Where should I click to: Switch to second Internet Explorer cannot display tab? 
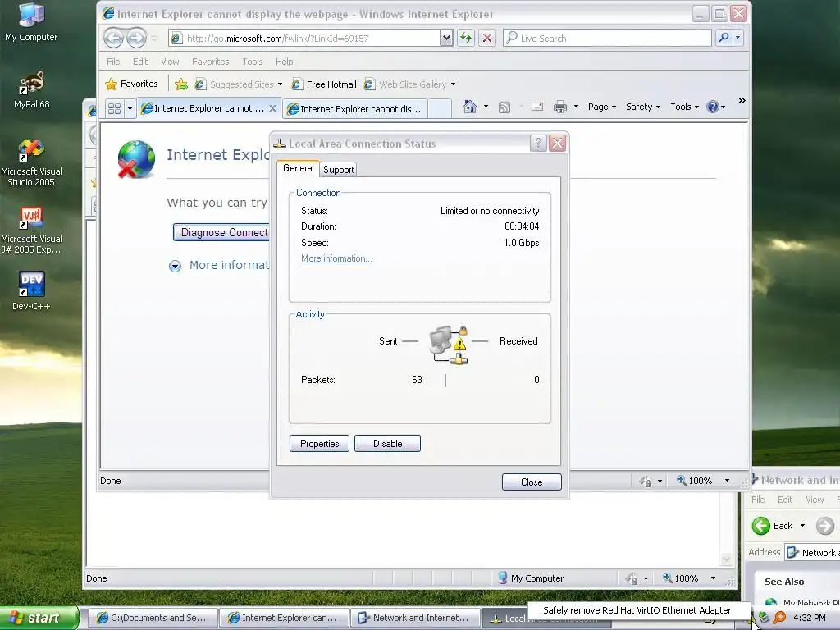354,109
